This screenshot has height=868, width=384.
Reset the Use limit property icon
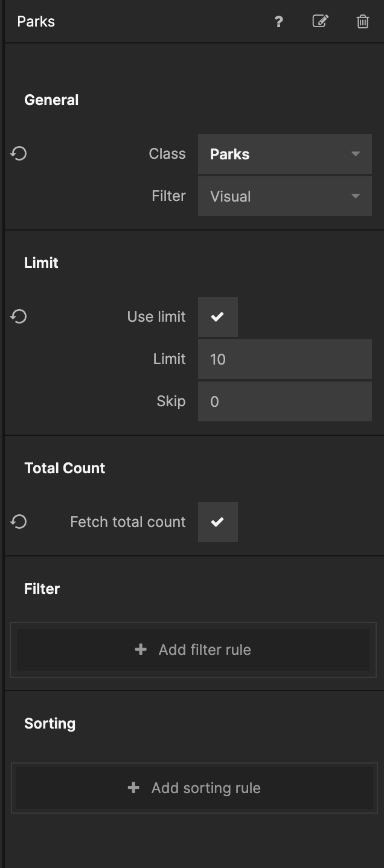click(19, 316)
